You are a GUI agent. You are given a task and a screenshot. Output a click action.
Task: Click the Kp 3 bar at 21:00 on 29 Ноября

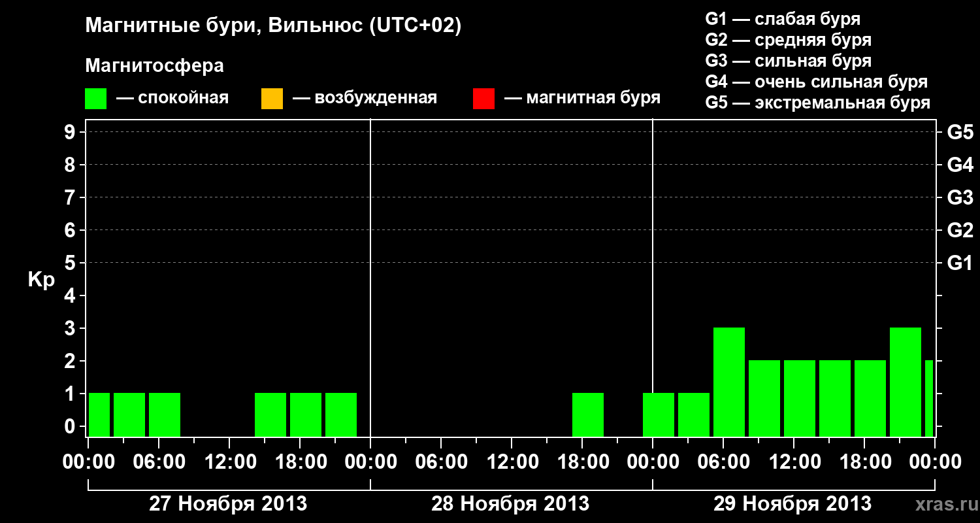click(906, 382)
